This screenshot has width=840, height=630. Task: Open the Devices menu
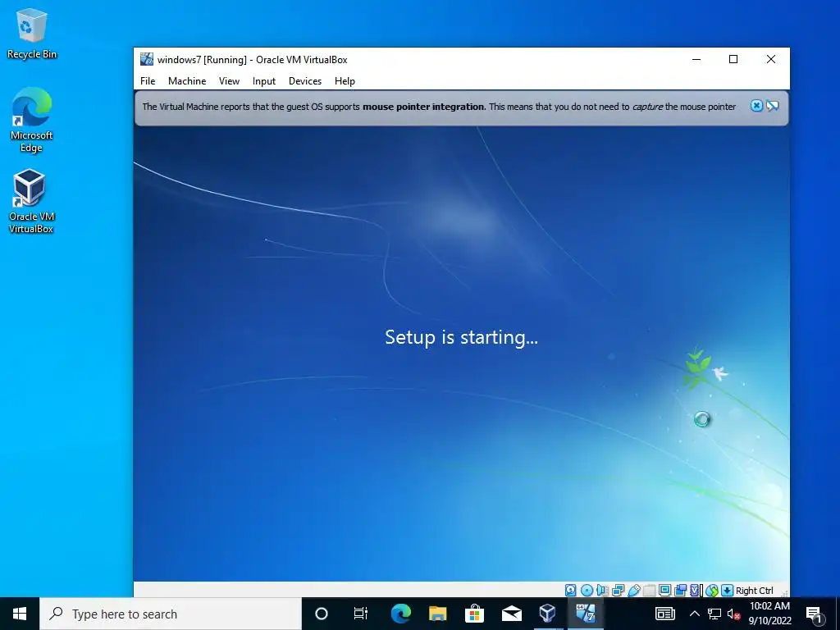(305, 81)
